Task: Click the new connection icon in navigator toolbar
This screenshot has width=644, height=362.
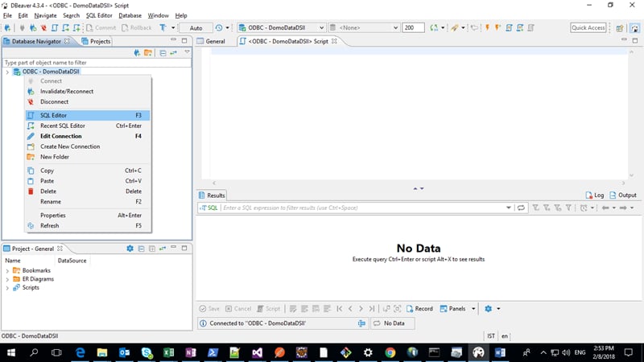Action: (137, 53)
